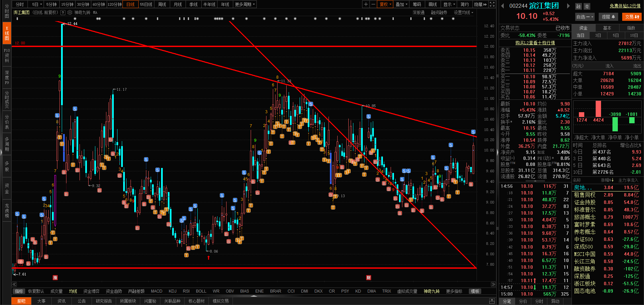The width and height of the screenshot is (644, 305).
Task: Click the 筹码 chip distribution button
Action: click(x=417, y=4)
